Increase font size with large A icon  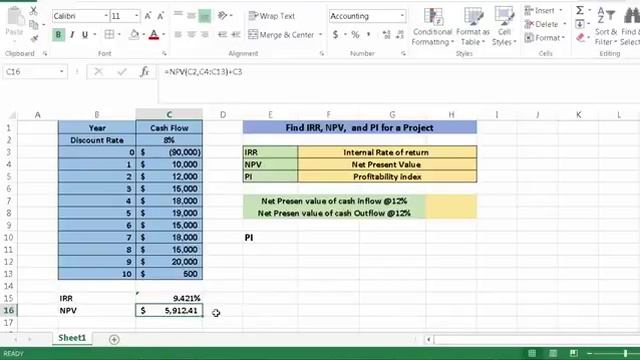(148, 16)
